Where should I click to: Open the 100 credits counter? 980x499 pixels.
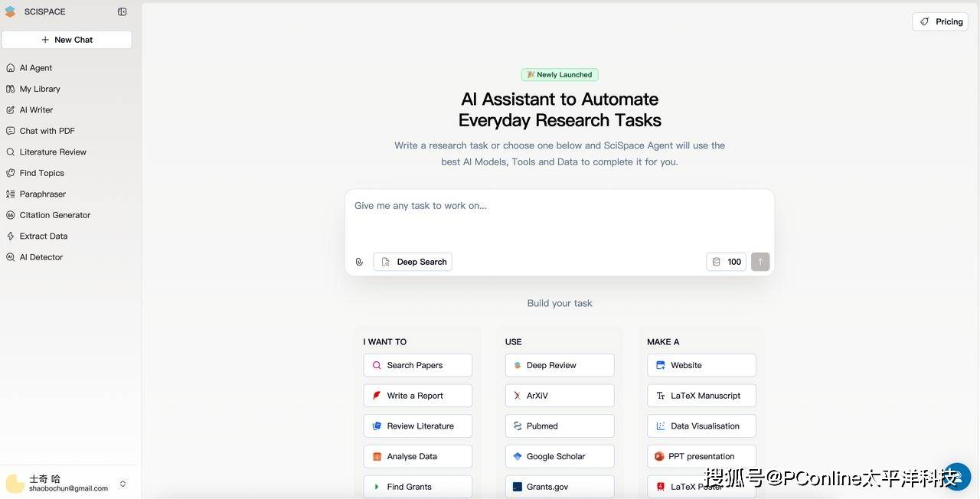coord(726,262)
